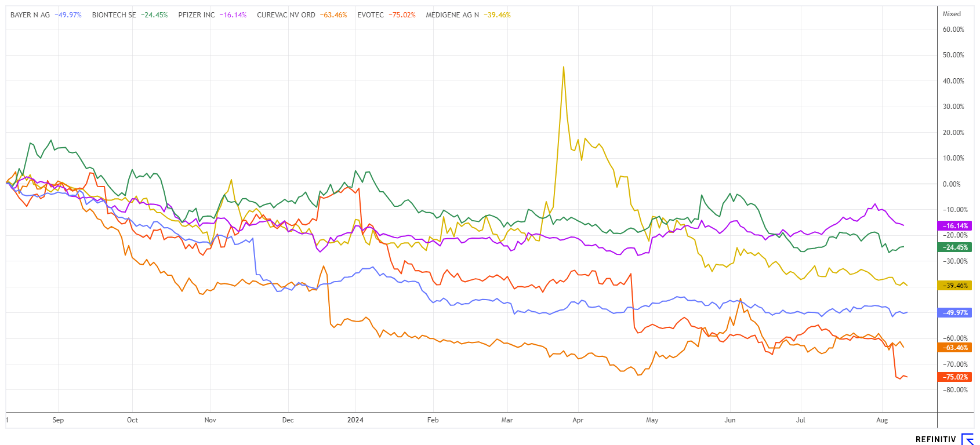Click the 50.00% y-axis label
This screenshot has width=980, height=445.
click(953, 55)
